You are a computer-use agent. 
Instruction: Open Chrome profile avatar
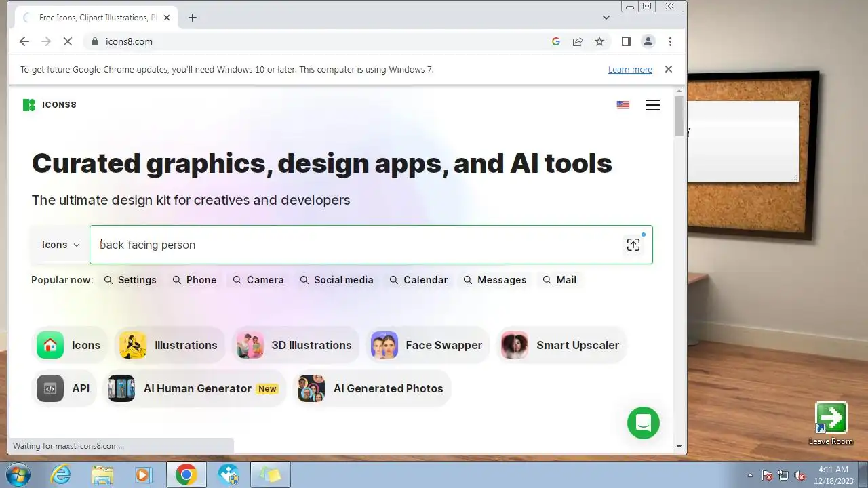tap(648, 41)
